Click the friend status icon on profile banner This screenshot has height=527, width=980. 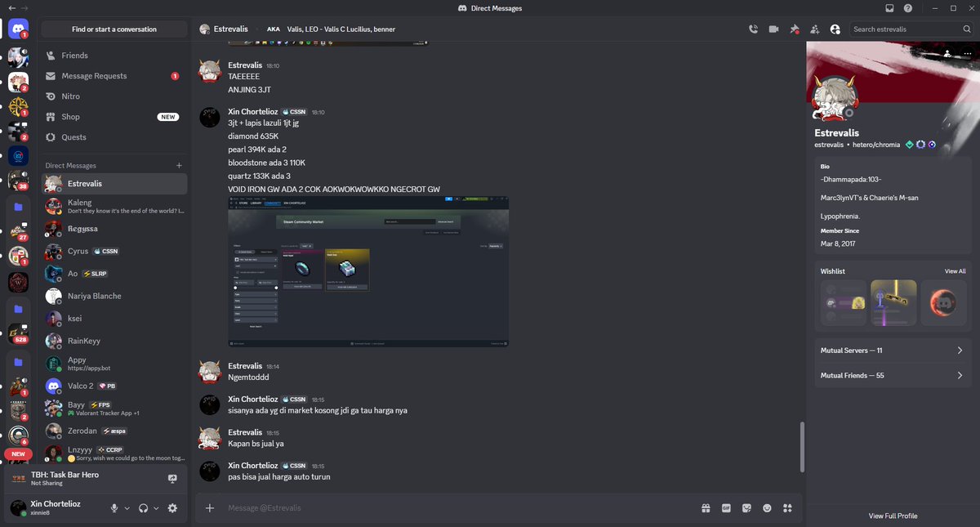coord(947,53)
